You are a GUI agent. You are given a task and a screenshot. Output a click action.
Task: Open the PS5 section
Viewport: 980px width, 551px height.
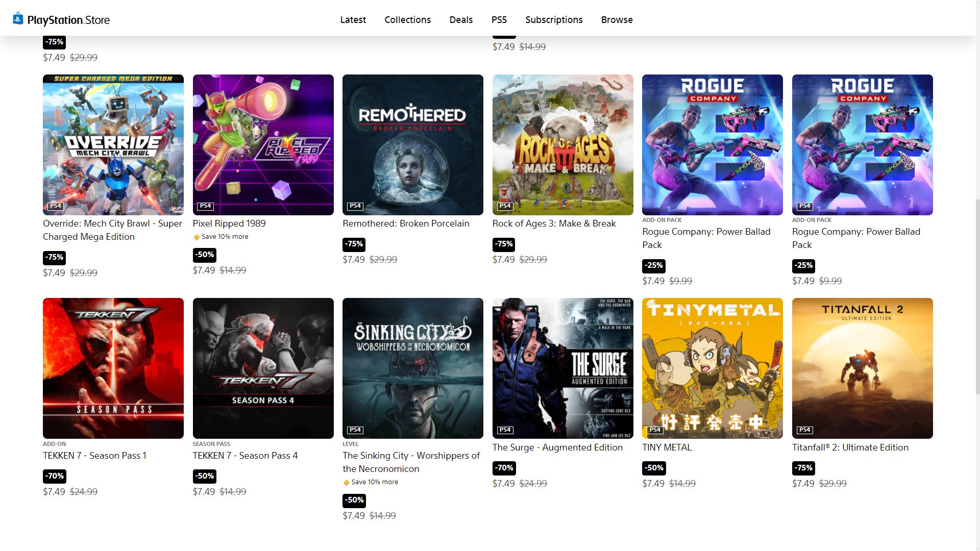tap(499, 20)
